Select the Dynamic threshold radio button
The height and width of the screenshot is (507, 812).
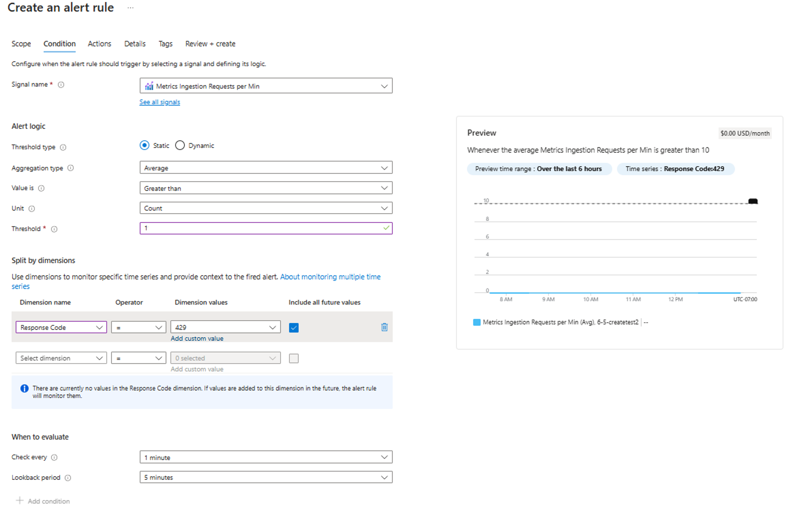coord(180,145)
